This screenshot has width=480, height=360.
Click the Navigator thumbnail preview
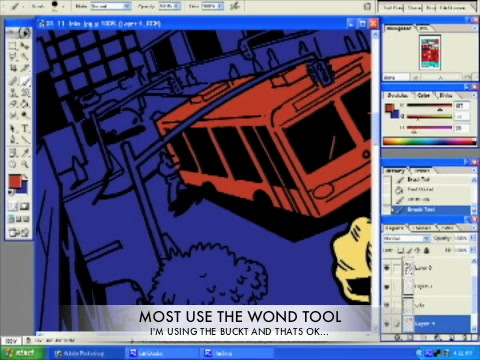(430, 52)
